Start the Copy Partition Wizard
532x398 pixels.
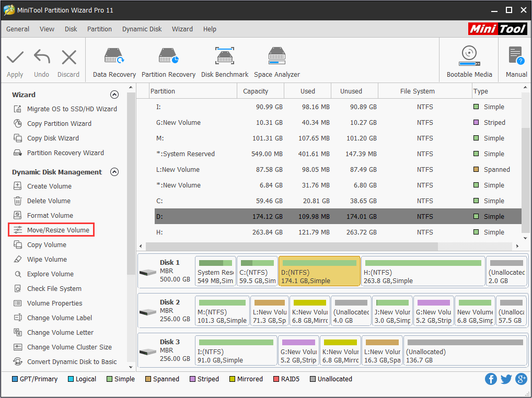coord(52,123)
